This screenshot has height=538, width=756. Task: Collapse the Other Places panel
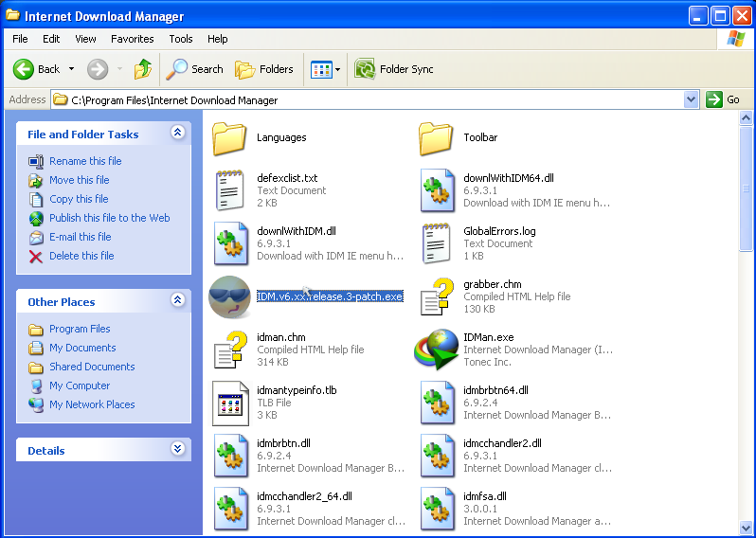click(x=178, y=300)
